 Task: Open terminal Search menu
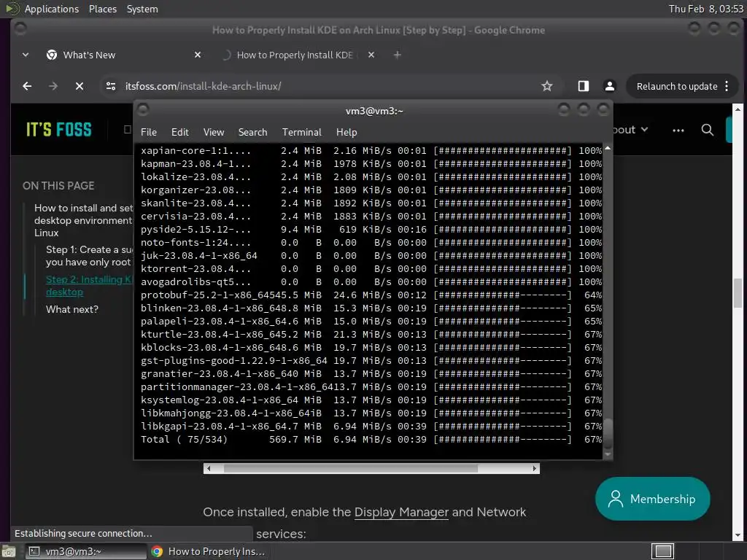coord(252,132)
